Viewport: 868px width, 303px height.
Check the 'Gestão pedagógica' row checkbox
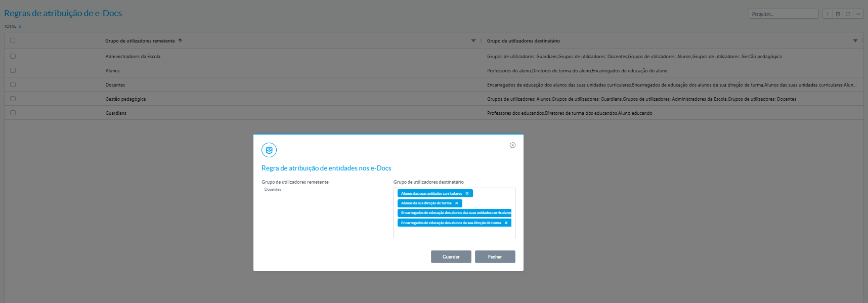pos(13,99)
